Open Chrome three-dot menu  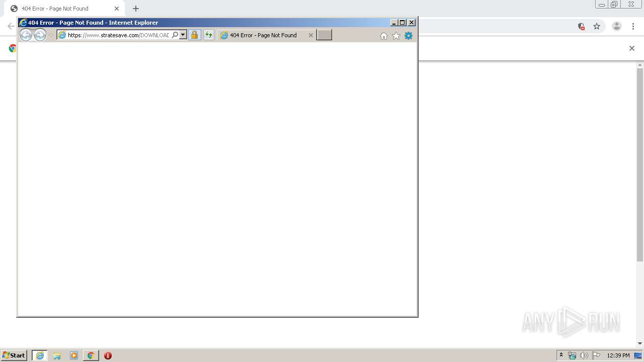tap(633, 26)
